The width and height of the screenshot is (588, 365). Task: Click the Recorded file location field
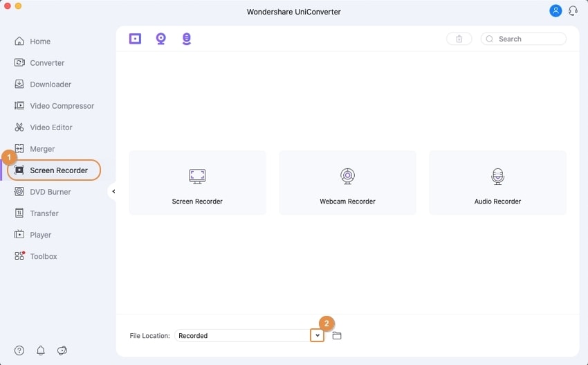[x=242, y=335]
